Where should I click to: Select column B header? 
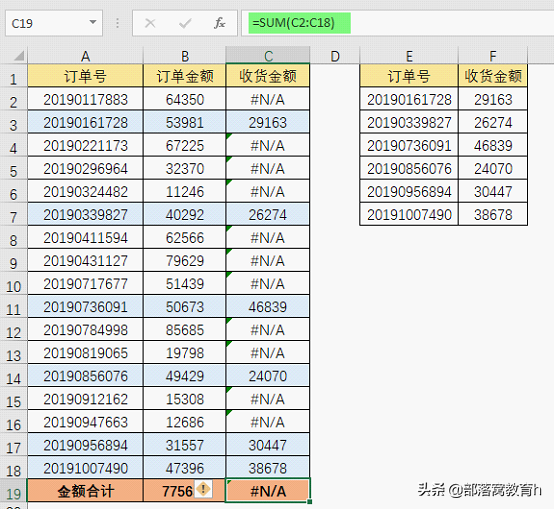tap(185, 56)
